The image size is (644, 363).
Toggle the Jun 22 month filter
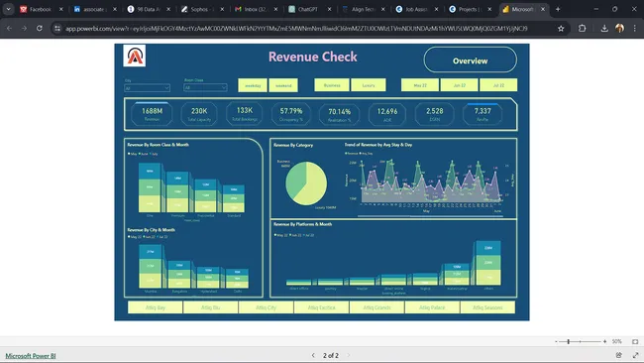(459, 85)
